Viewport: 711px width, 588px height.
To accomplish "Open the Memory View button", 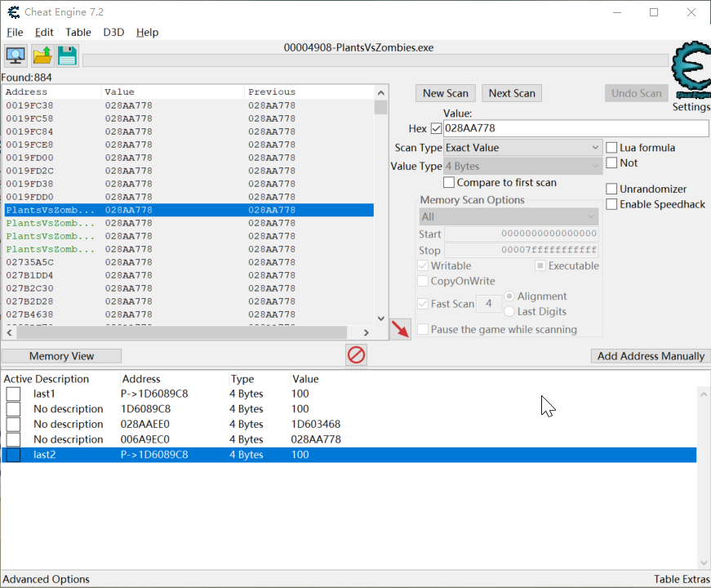I will coord(62,356).
